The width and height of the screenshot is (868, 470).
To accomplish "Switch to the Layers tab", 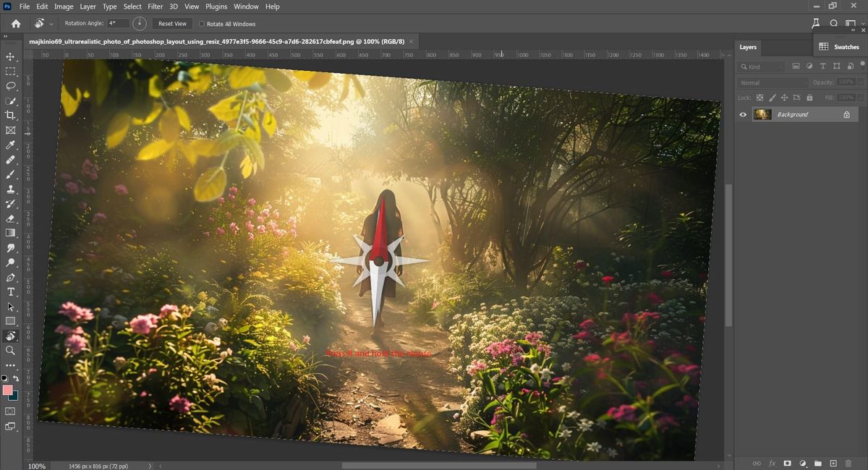I will [x=748, y=47].
